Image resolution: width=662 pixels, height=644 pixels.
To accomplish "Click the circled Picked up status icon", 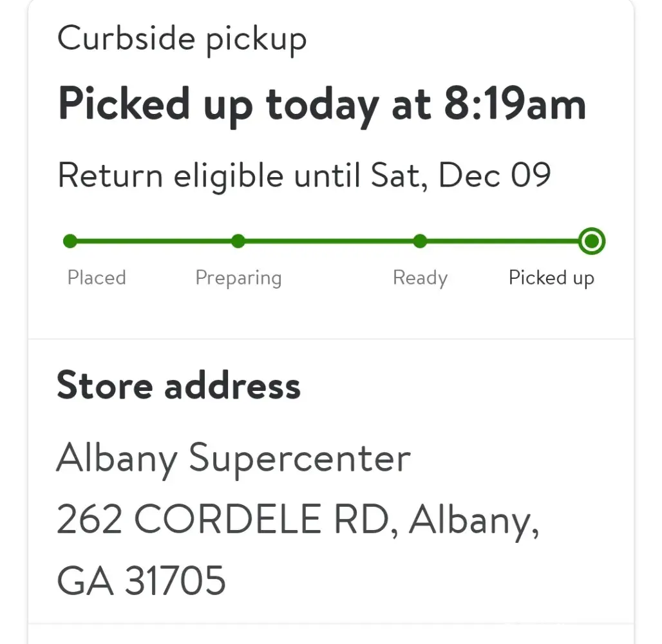I will (591, 241).
